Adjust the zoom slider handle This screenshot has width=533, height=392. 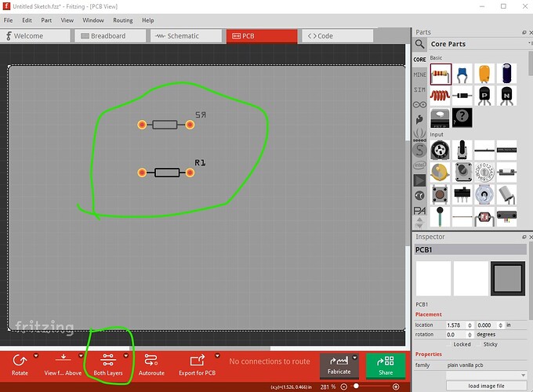click(356, 387)
